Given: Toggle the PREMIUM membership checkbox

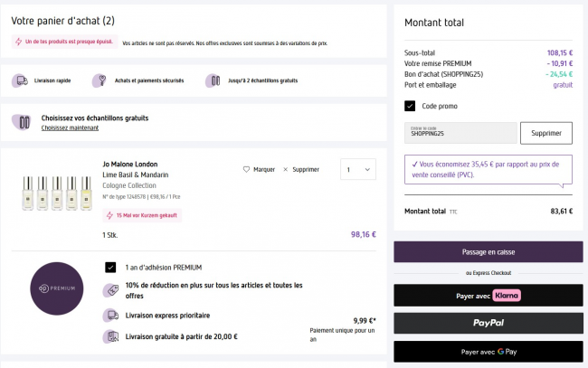Looking at the screenshot, I should point(110,268).
